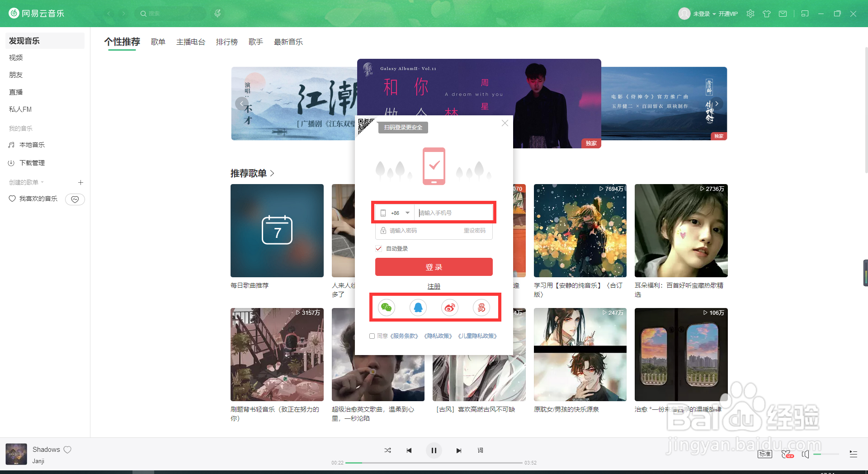
Task: Skip to the next track
Action: tap(459, 450)
